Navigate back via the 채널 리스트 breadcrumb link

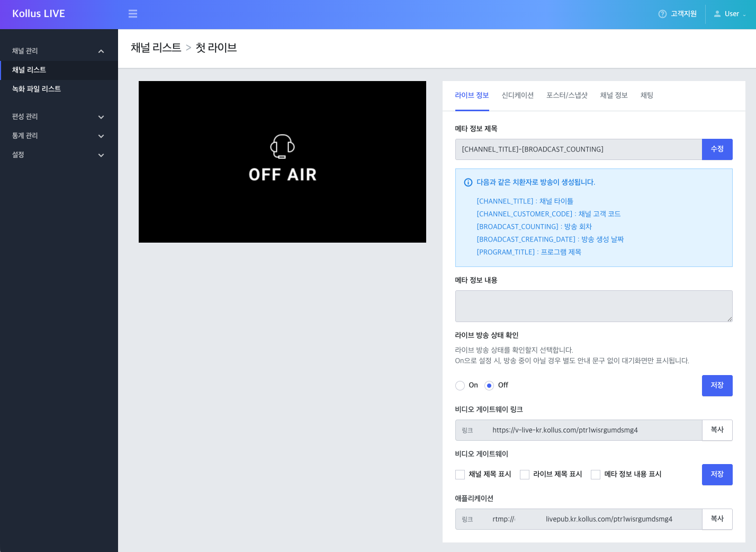pyautogui.click(x=156, y=48)
